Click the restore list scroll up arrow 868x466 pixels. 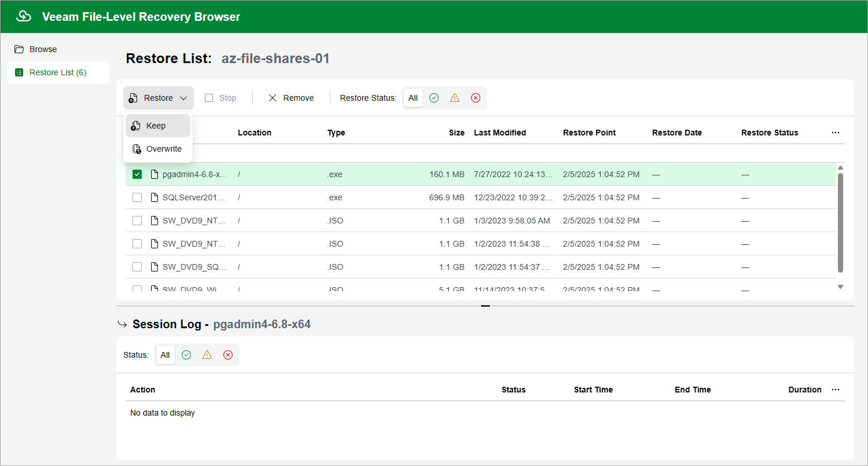[841, 167]
